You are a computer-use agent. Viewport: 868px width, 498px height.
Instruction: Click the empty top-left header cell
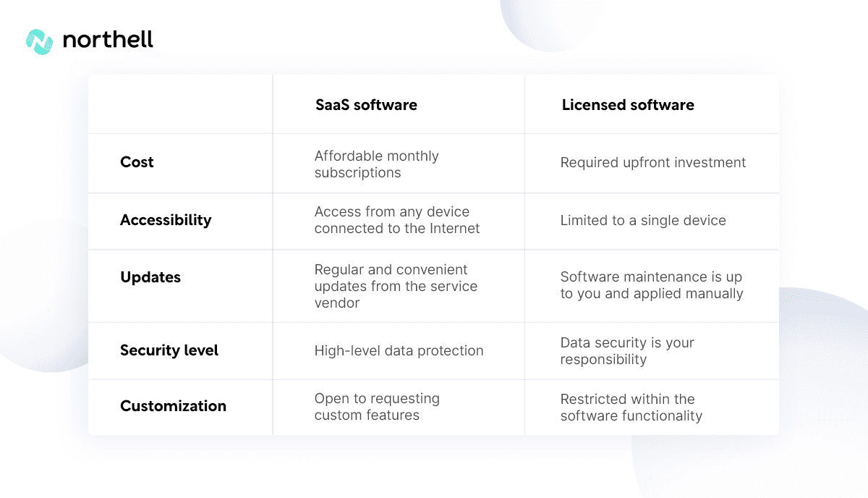point(180,104)
